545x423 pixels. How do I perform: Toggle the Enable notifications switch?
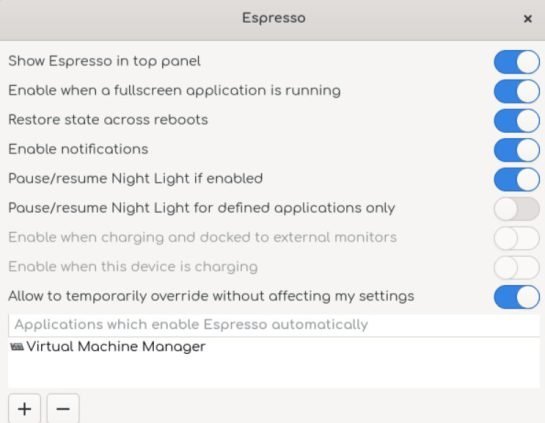(x=516, y=150)
